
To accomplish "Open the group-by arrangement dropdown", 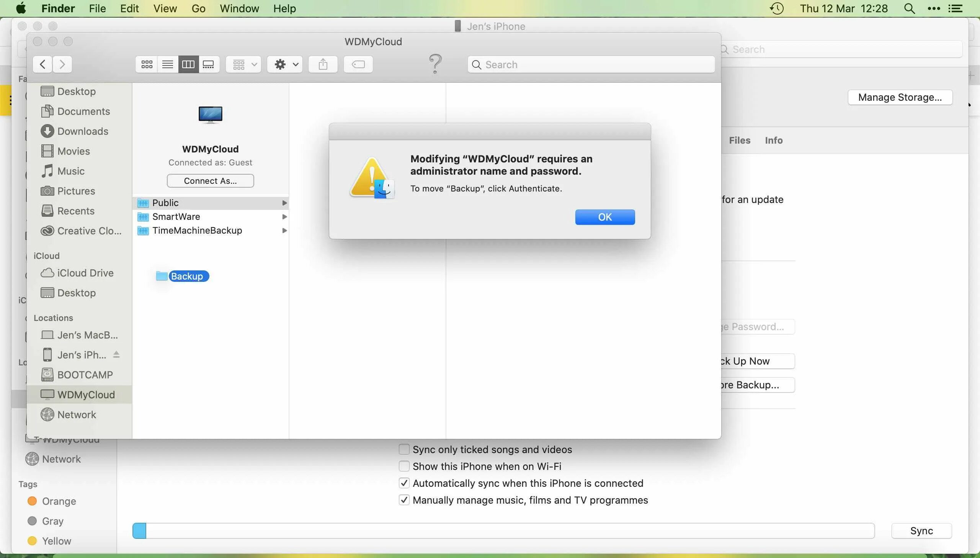I will coord(243,64).
